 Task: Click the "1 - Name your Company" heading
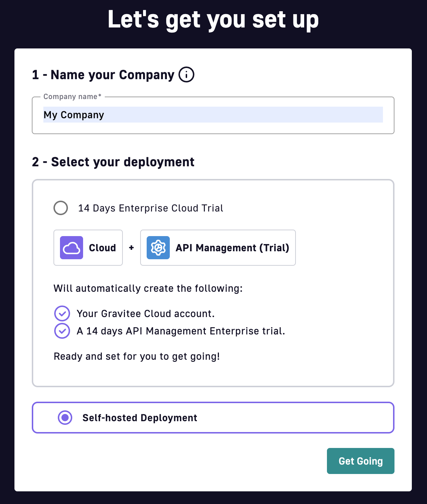(103, 75)
